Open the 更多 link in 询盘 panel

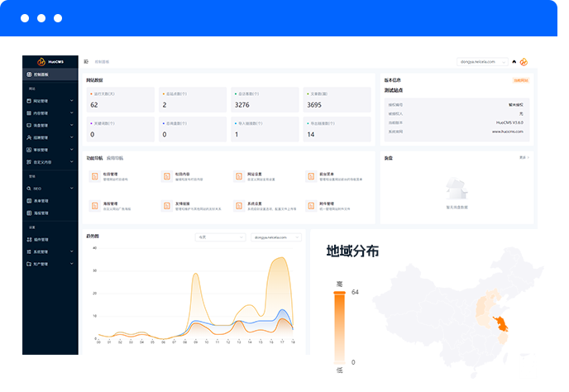pos(524,157)
